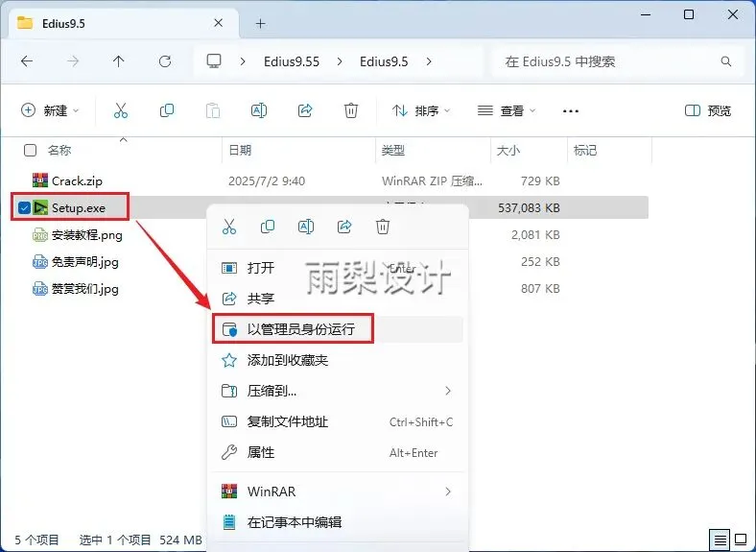The height and width of the screenshot is (552, 756).
Task: Click the Copy icon in the Explorer toolbar
Action: 167,110
